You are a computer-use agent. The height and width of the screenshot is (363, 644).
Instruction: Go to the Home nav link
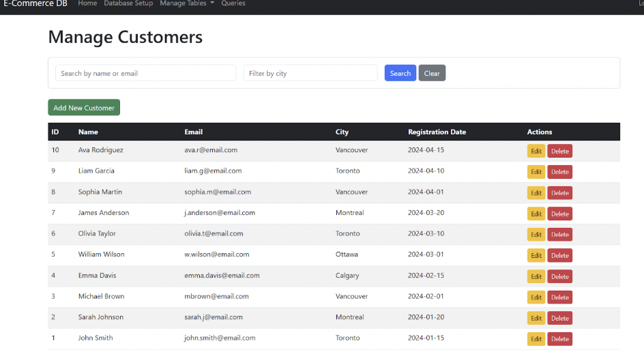pos(87,3)
